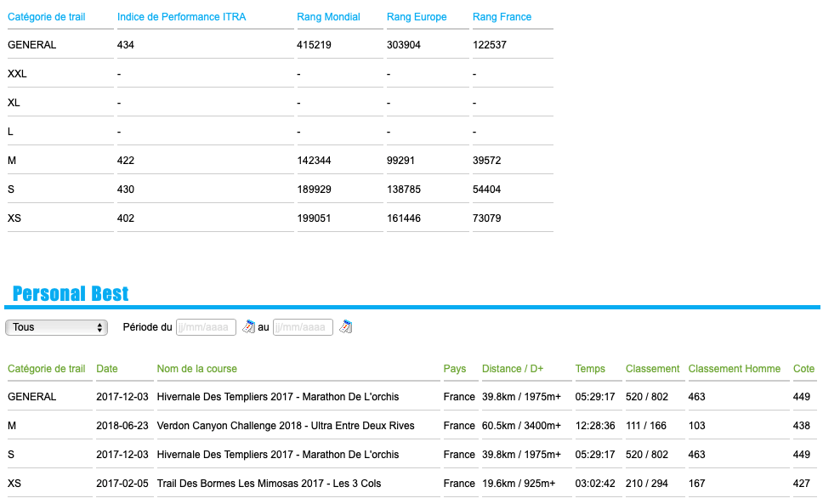Click the 'Nom de la course' column header
The height and width of the screenshot is (504, 823).
(197, 369)
